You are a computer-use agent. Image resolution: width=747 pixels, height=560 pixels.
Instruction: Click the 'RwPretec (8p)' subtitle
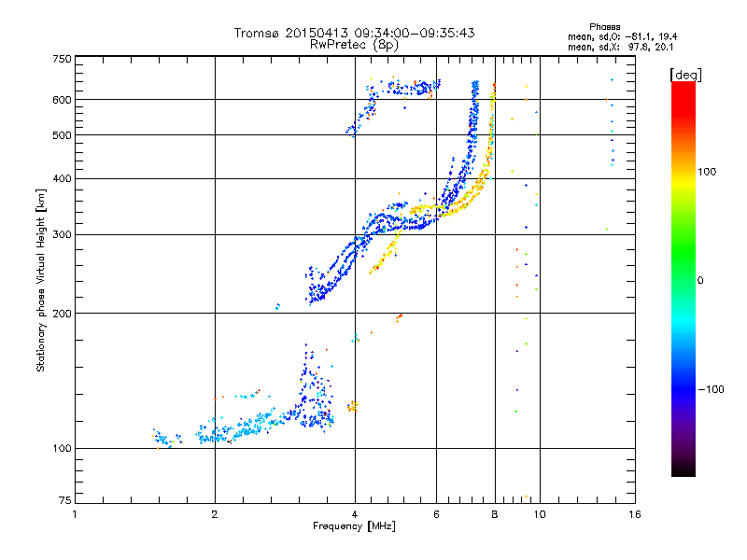tap(354, 45)
